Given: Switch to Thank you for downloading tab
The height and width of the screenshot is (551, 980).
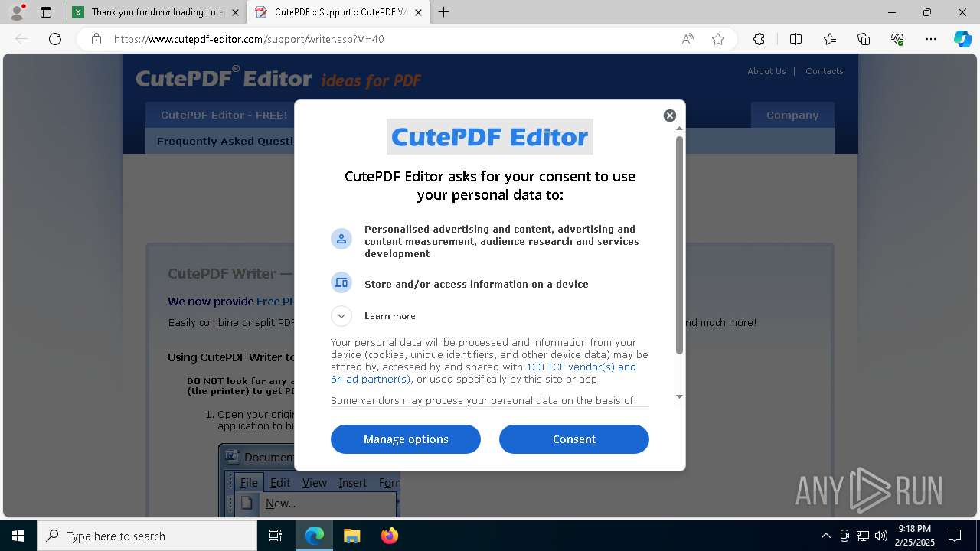Looking at the screenshot, I should click(x=157, y=12).
